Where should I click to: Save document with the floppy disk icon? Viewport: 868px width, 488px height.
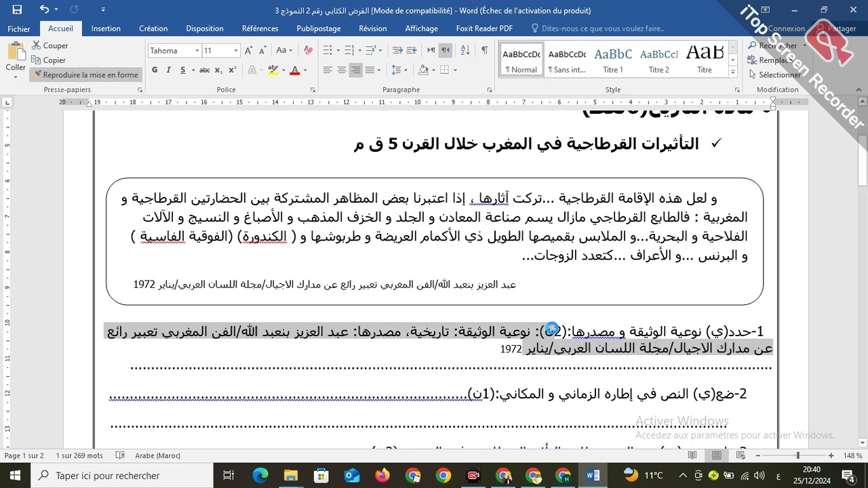point(17,9)
